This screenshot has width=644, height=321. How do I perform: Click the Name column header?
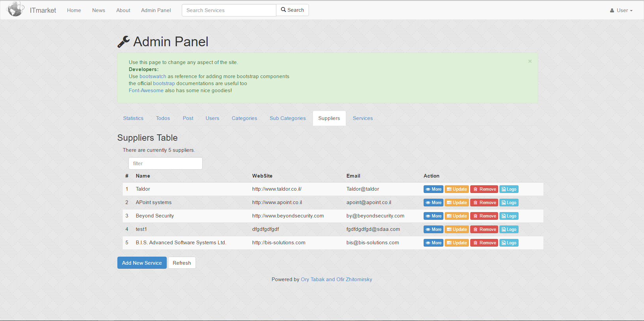click(143, 176)
